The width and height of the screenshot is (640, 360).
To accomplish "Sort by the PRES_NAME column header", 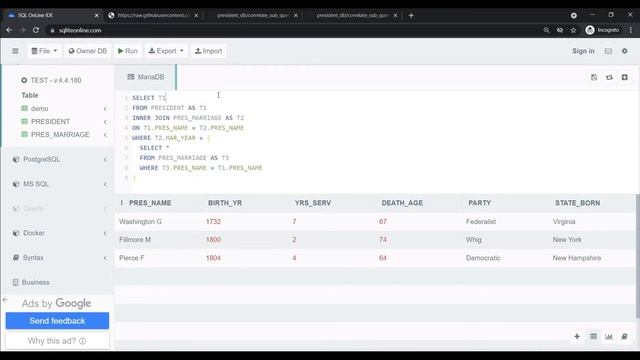I will pyautogui.click(x=150, y=203).
